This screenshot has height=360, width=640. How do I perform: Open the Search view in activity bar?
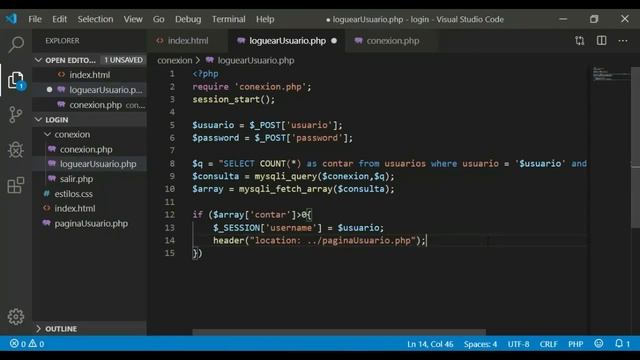pyautogui.click(x=16, y=44)
